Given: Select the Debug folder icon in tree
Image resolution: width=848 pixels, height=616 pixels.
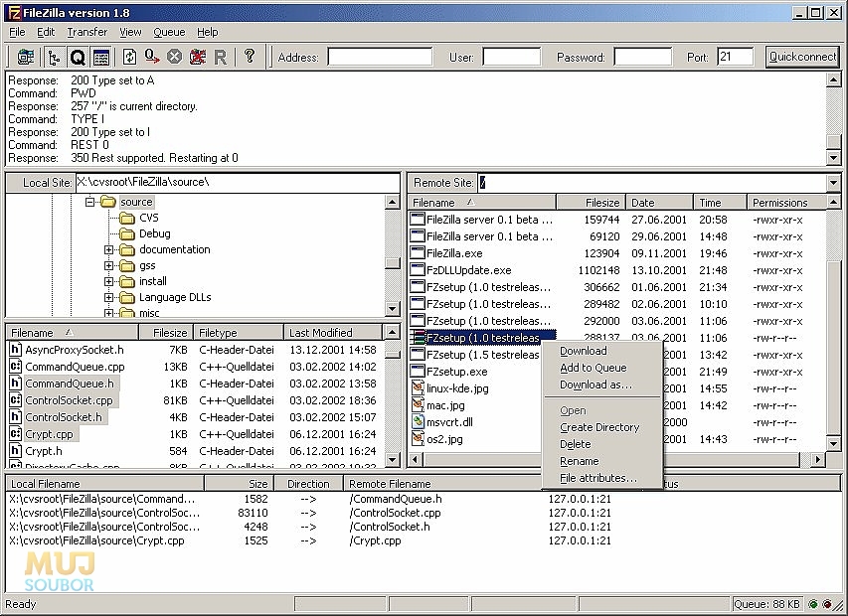Looking at the screenshot, I should (x=127, y=233).
